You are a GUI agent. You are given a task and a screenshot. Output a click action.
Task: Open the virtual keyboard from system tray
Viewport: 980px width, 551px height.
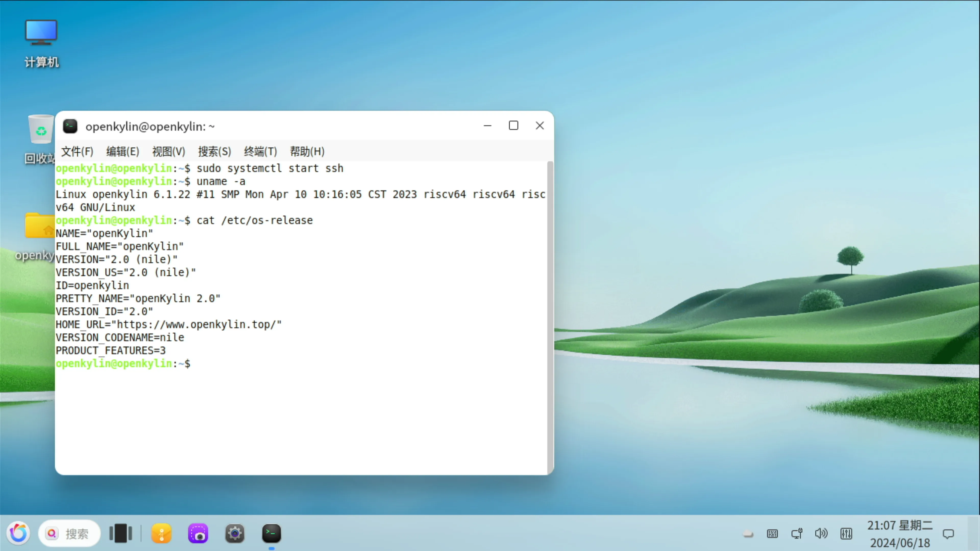click(x=772, y=533)
